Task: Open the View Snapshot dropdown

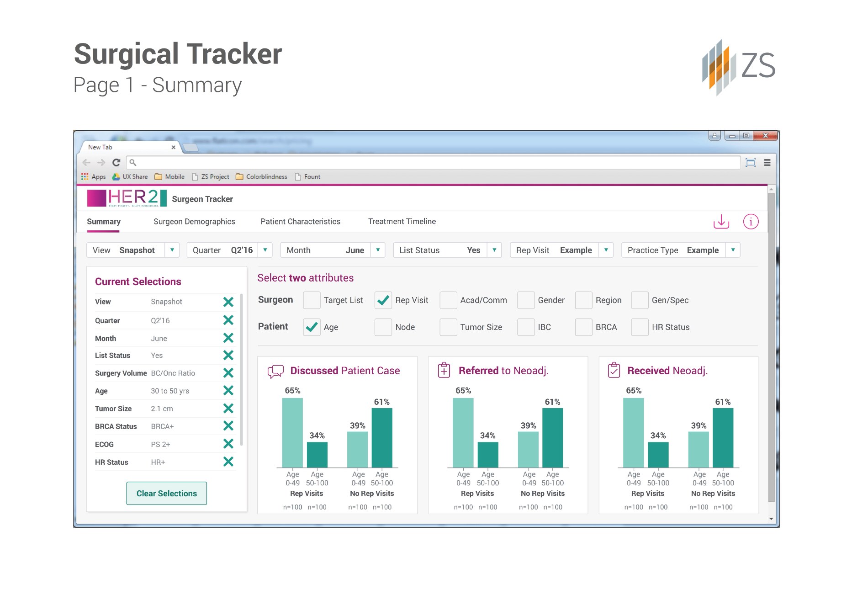Action: click(133, 250)
